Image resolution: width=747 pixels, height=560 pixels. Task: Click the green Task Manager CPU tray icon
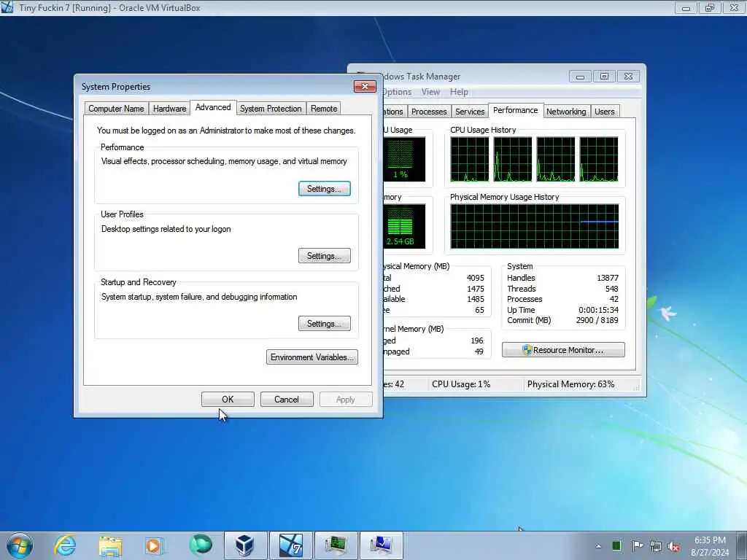(x=616, y=545)
